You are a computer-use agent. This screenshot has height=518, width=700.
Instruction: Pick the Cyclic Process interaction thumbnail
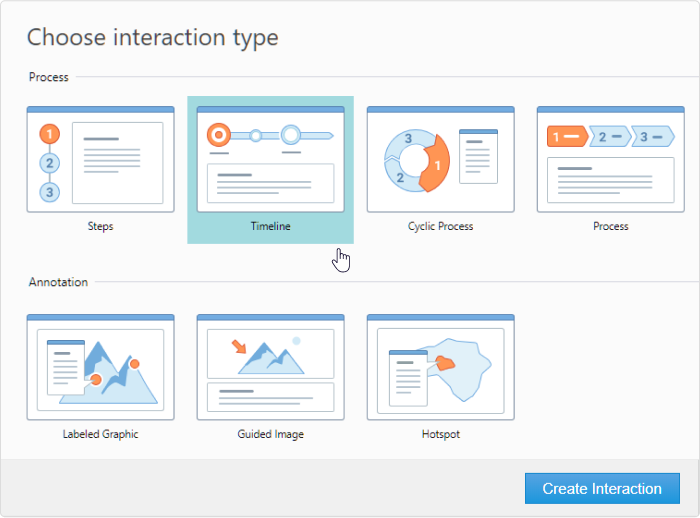pyautogui.click(x=441, y=159)
